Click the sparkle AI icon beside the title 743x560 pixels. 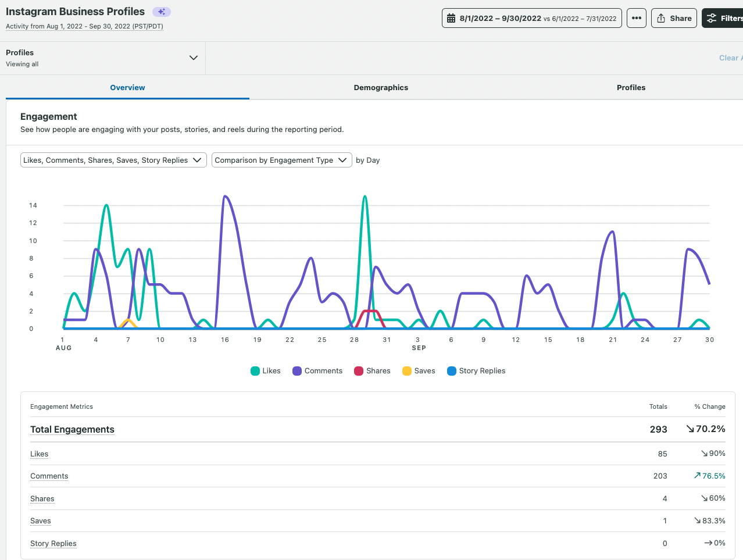coord(162,12)
